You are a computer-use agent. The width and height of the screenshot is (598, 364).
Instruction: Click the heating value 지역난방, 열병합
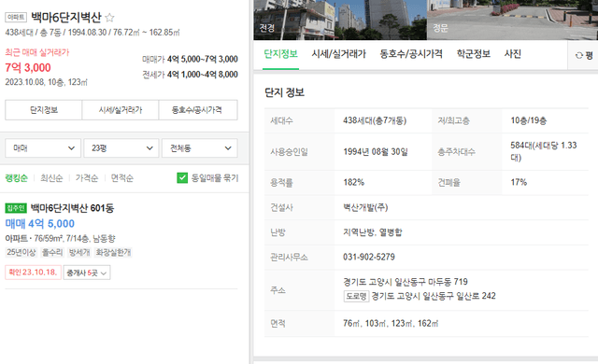click(373, 232)
